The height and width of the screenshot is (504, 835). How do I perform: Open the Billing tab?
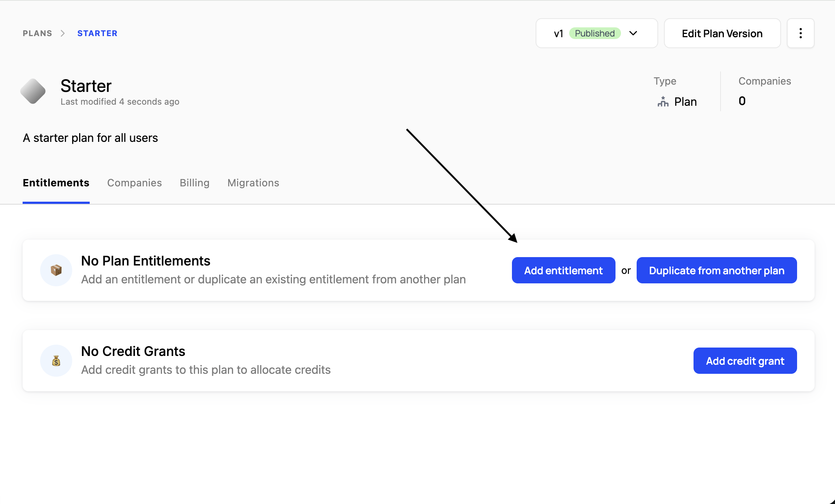tap(194, 183)
